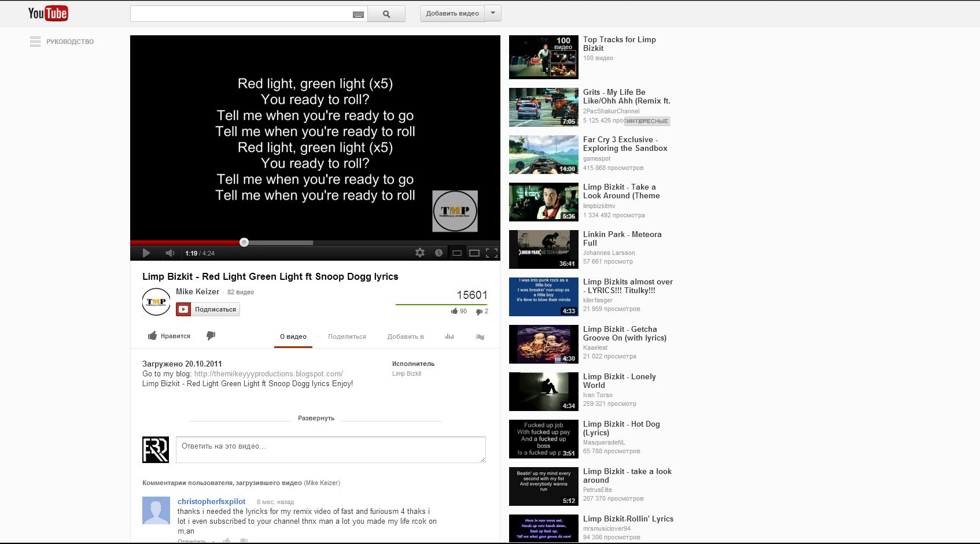Open Linkin Park - Meteora Full title
Image resolution: width=980 pixels, height=544 pixels.
tap(622, 239)
